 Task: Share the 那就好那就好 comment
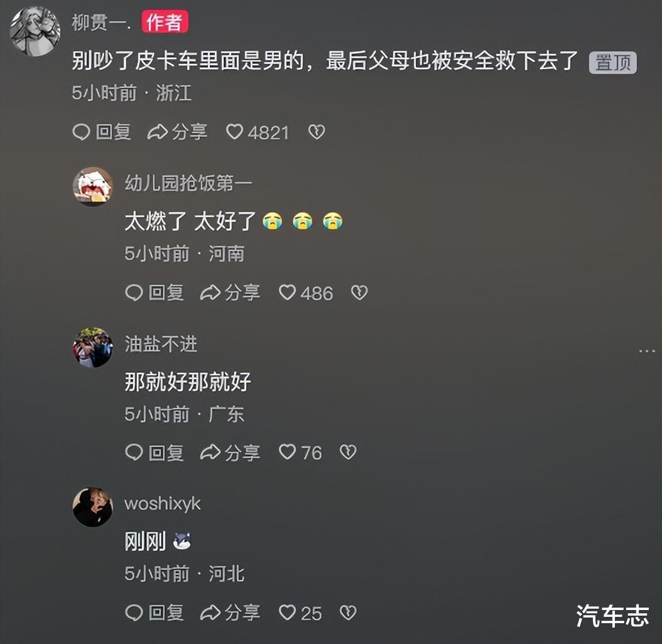point(230,453)
